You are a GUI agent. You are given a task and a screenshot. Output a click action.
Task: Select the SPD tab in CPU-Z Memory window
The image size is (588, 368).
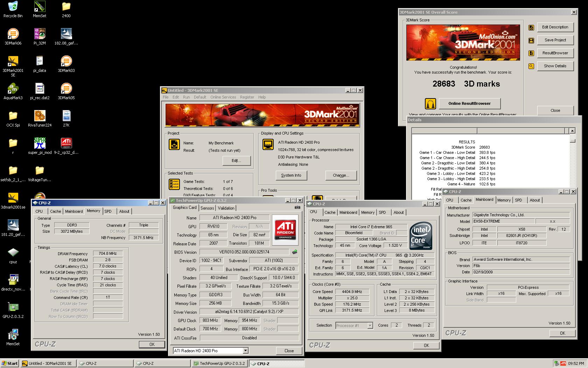pyautogui.click(x=108, y=211)
